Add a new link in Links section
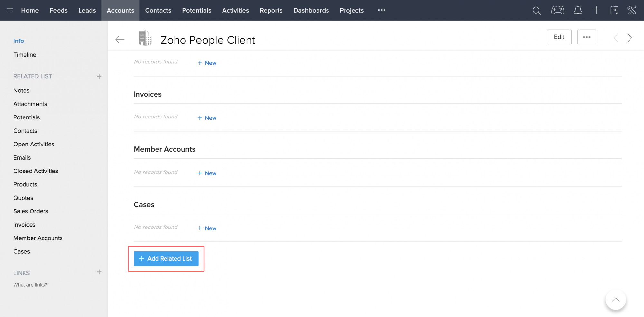 pos(99,272)
